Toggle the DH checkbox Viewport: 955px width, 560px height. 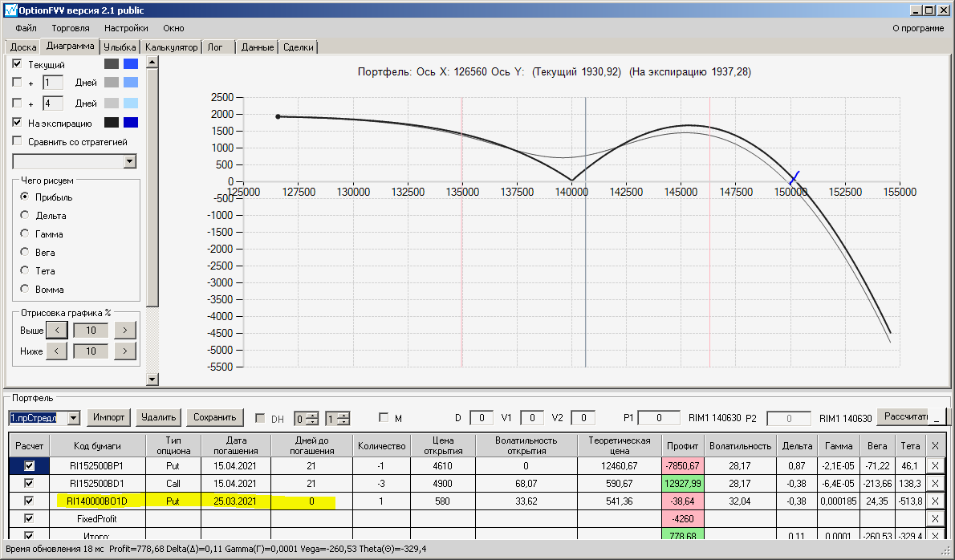260,417
